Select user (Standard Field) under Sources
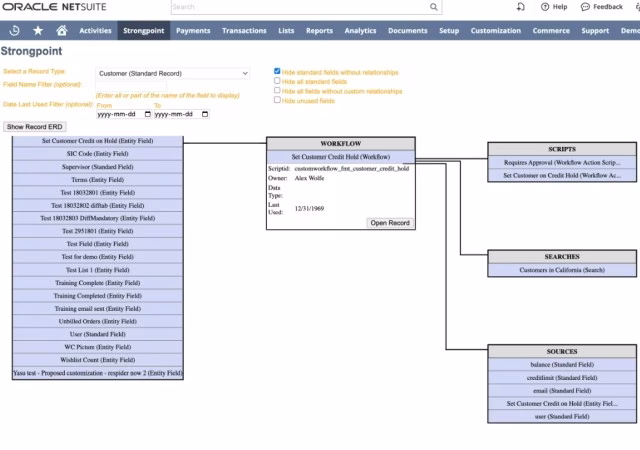Image resolution: width=640 pixels, height=450 pixels. [x=562, y=417]
